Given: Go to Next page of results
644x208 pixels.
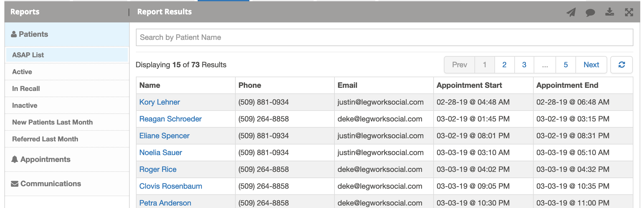Looking at the screenshot, I should (591, 65).
